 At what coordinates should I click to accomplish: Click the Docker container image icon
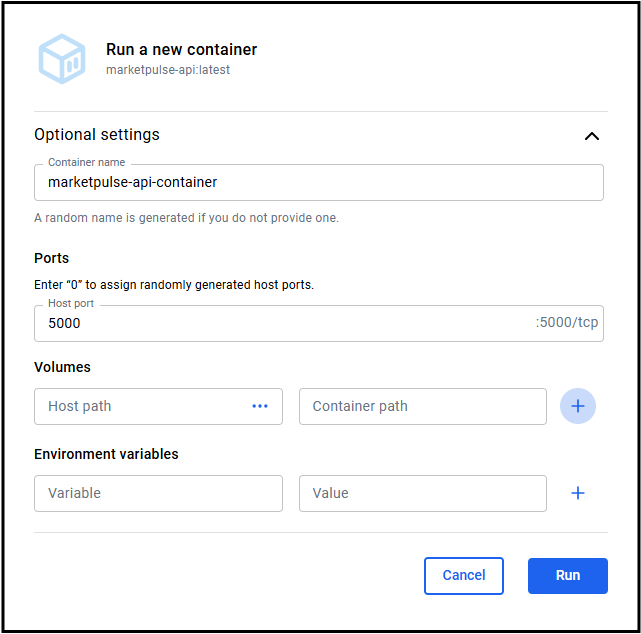click(63, 59)
